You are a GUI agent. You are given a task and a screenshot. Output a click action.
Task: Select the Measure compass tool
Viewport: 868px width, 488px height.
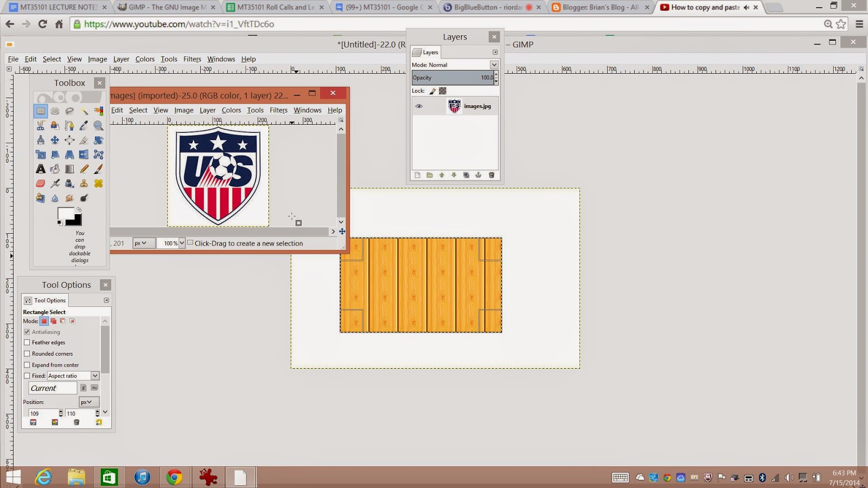click(41, 140)
